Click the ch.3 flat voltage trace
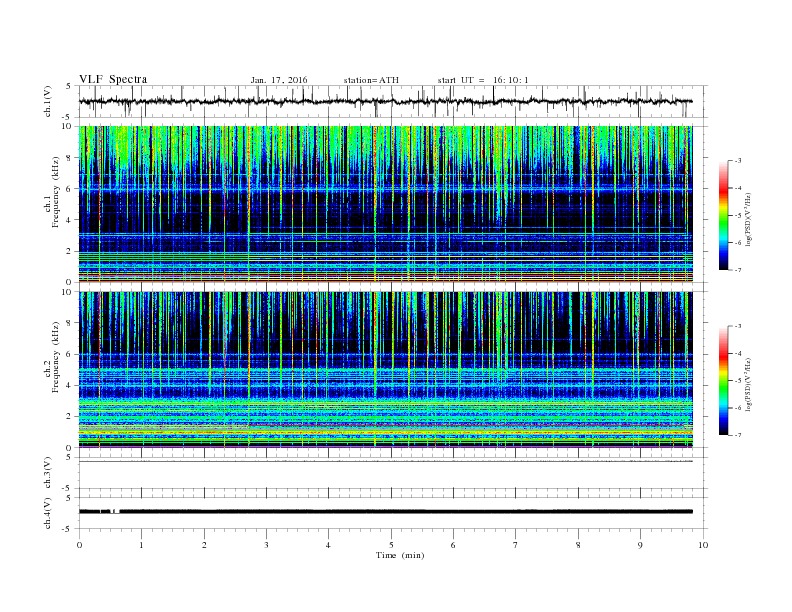The height and width of the screenshot is (612, 792). pos(385,461)
